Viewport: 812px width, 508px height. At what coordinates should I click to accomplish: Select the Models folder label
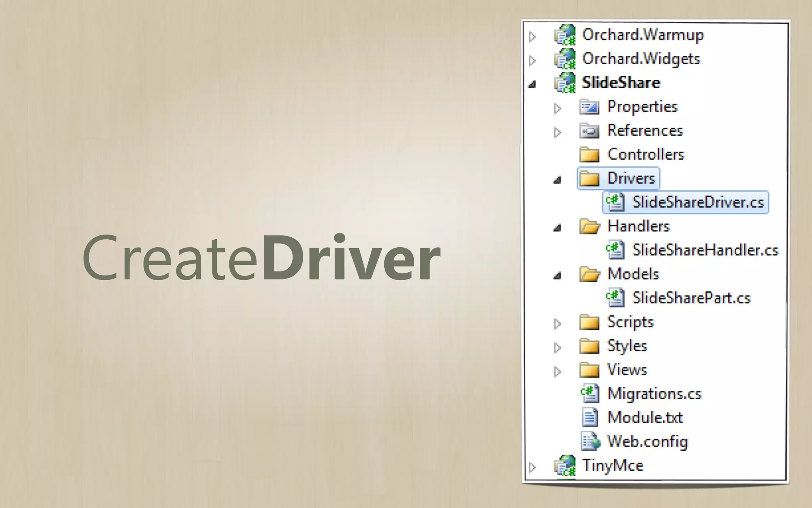[x=633, y=274]
